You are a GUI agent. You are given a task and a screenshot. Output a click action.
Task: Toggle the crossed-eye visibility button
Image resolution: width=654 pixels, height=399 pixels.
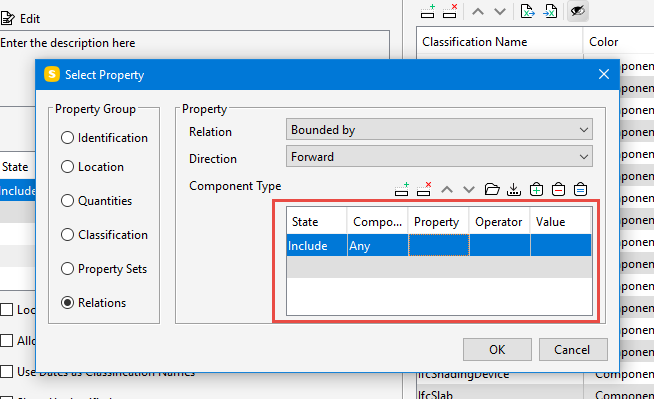(x=578, y=11)
